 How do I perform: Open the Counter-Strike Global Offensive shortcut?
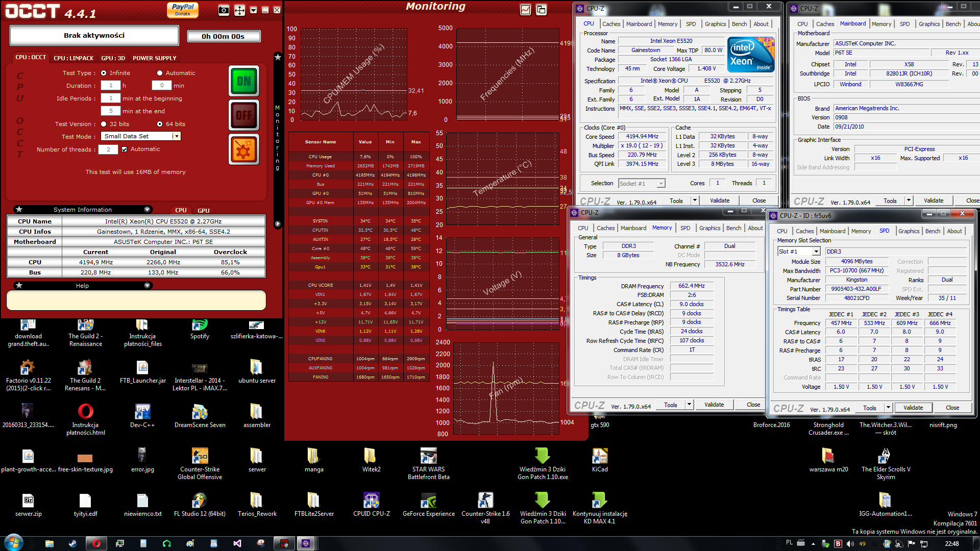point(200,464)
